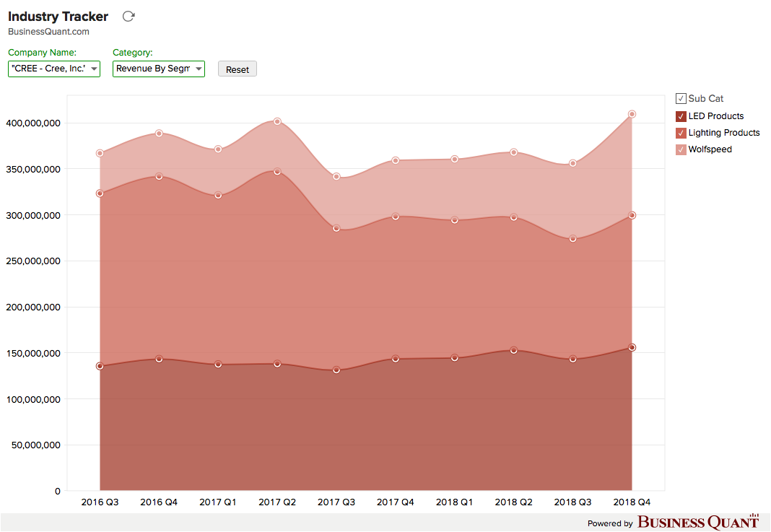Click the Lighting Products point at 2018 Q3
This screenshot has width=771, height=532.
573,239
